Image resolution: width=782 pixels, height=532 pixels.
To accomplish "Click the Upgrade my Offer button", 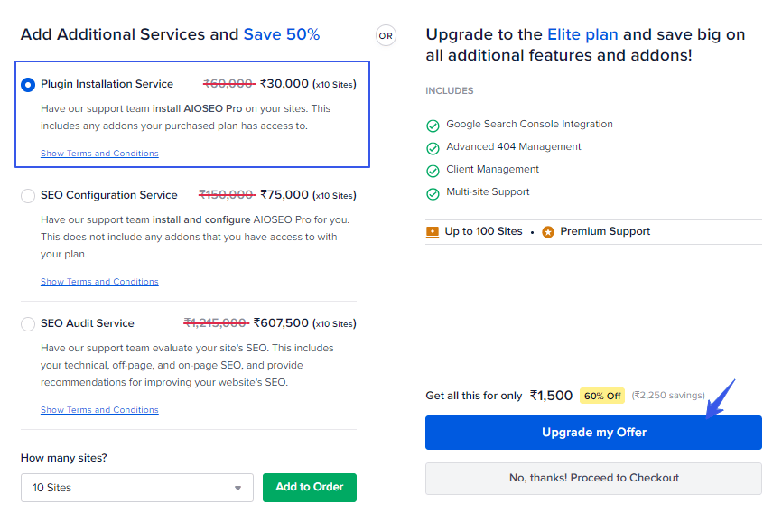I will 593,433.
